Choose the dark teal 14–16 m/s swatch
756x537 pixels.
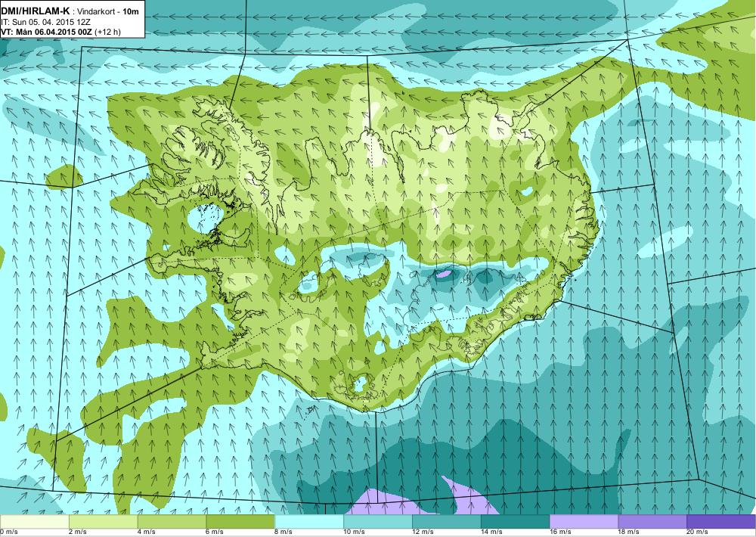pyautogui.click(x=516, y=522)
